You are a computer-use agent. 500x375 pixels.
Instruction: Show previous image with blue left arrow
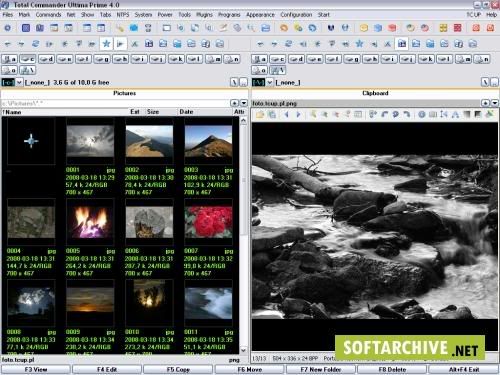286,115
